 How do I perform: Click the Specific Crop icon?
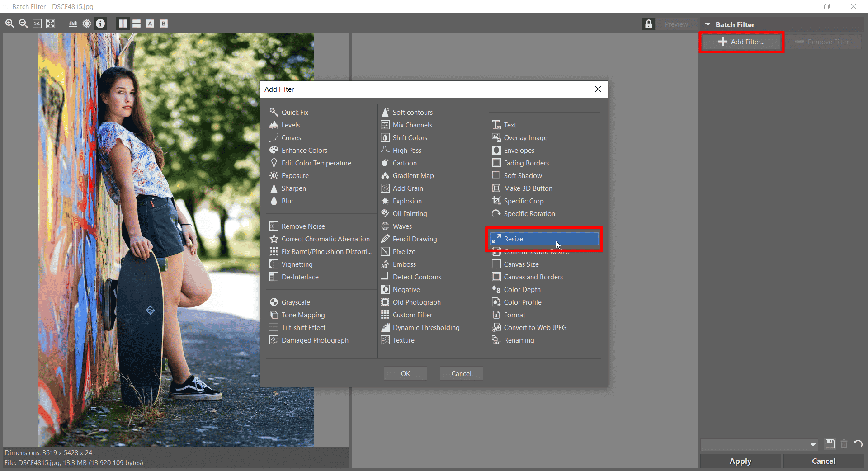tap(496, 201)
